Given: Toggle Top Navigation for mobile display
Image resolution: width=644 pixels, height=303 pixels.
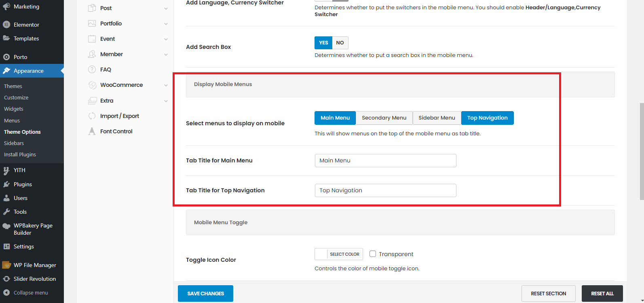Looking at the screenshot, I should 488,118.
